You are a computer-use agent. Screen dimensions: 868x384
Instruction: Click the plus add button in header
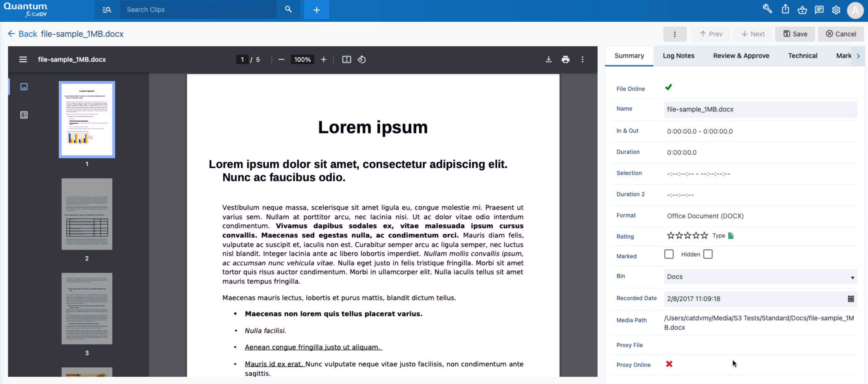[x=316, y=10]
